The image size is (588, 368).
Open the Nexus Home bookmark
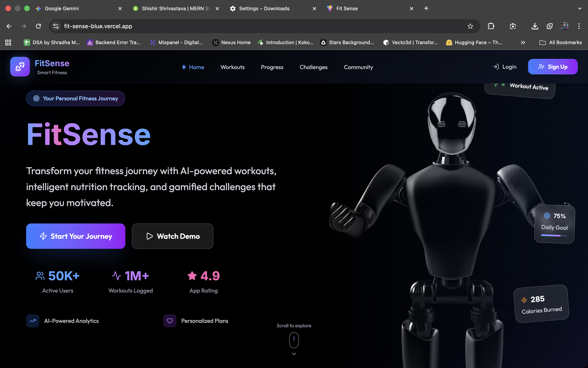(231, 42)
